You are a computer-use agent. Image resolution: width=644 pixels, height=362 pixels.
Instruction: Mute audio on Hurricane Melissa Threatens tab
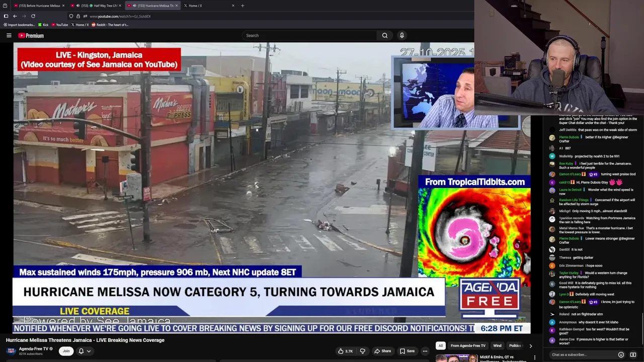point(134,6)
